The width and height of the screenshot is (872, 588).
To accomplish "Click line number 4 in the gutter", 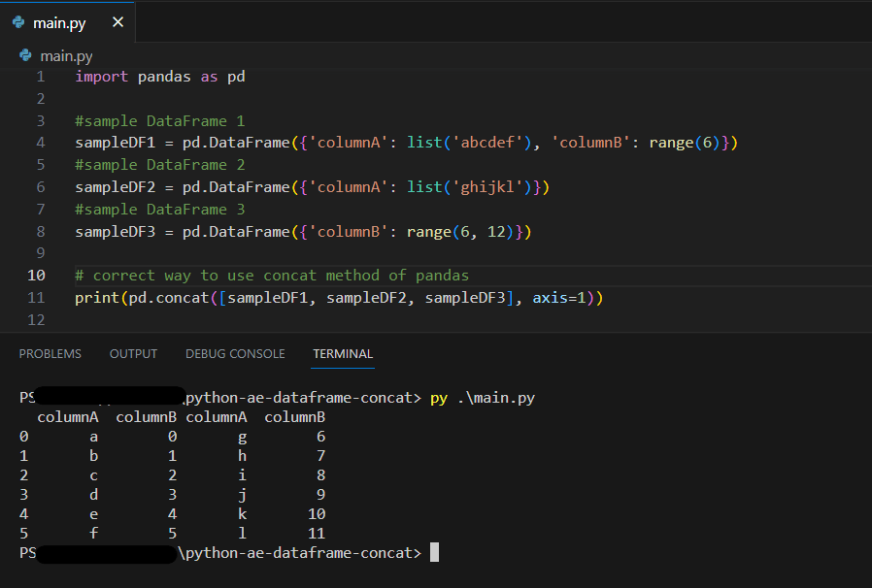I will coord(40,142).
